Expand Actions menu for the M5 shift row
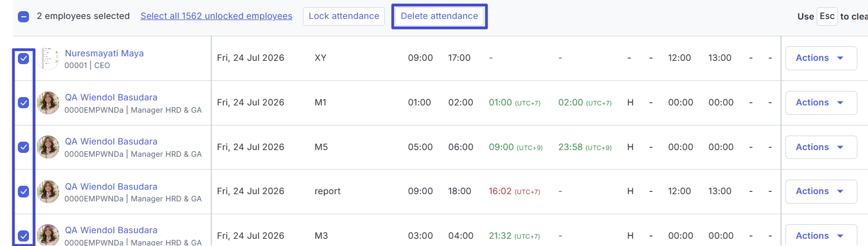The height and width of the screenshot is (246, 868). point(821,147)
